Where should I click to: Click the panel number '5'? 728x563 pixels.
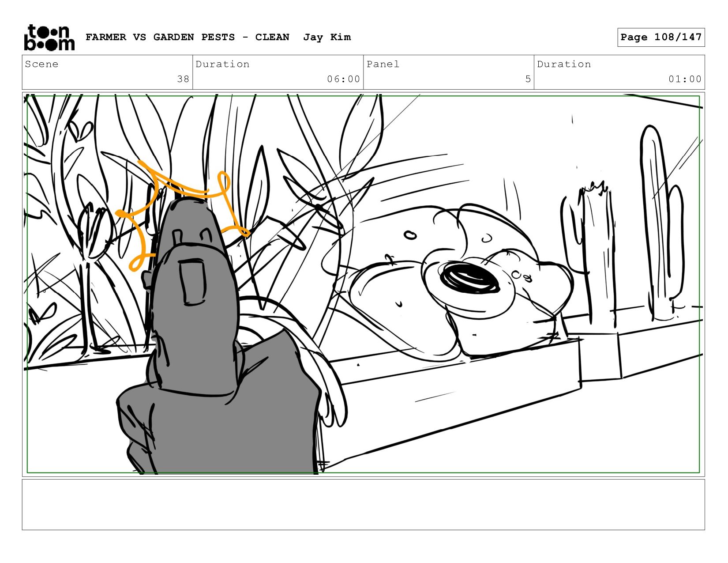pyautogui.click(x=528, y=79)
